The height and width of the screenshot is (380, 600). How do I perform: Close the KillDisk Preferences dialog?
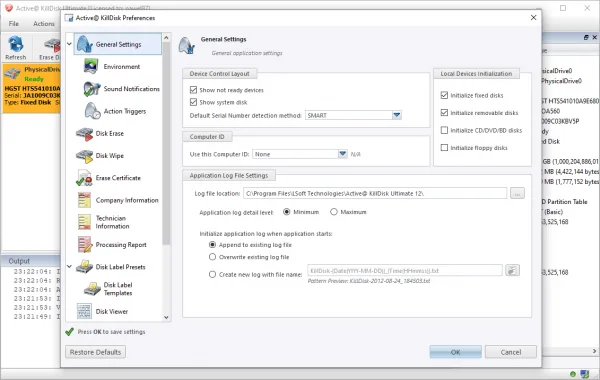pyautogui.click(x=533, y=18)
